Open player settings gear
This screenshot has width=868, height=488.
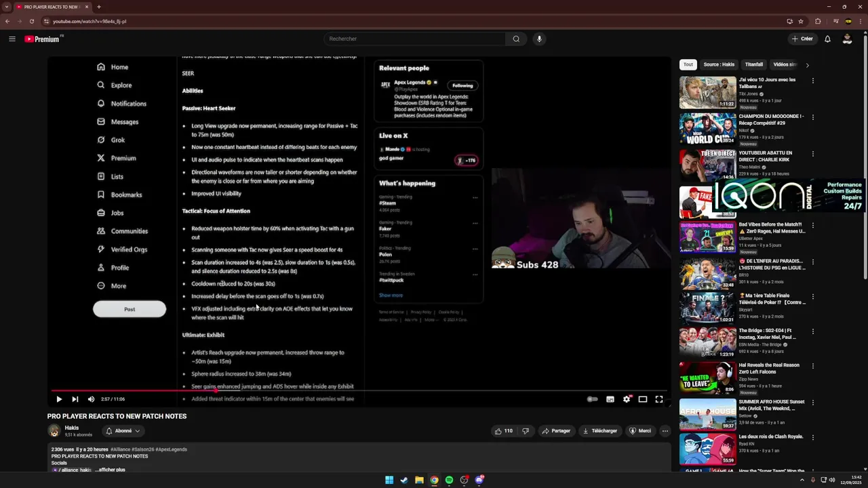pos(627,399)
